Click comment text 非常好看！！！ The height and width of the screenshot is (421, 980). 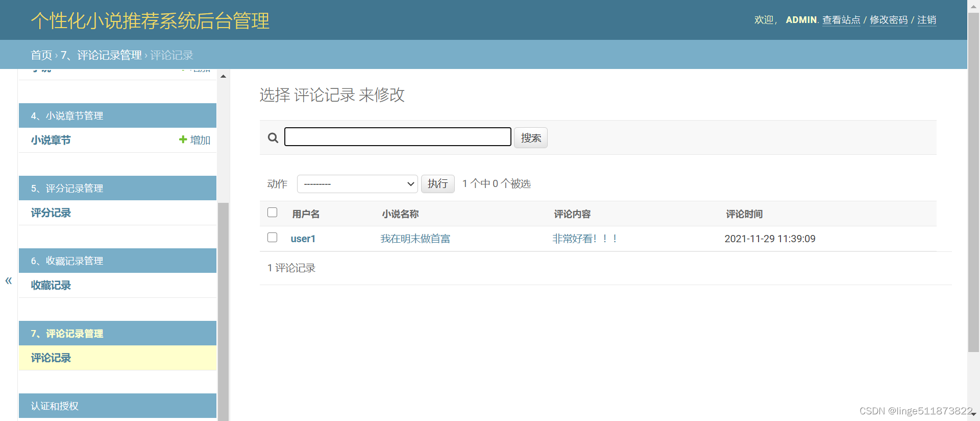[585, 239]
